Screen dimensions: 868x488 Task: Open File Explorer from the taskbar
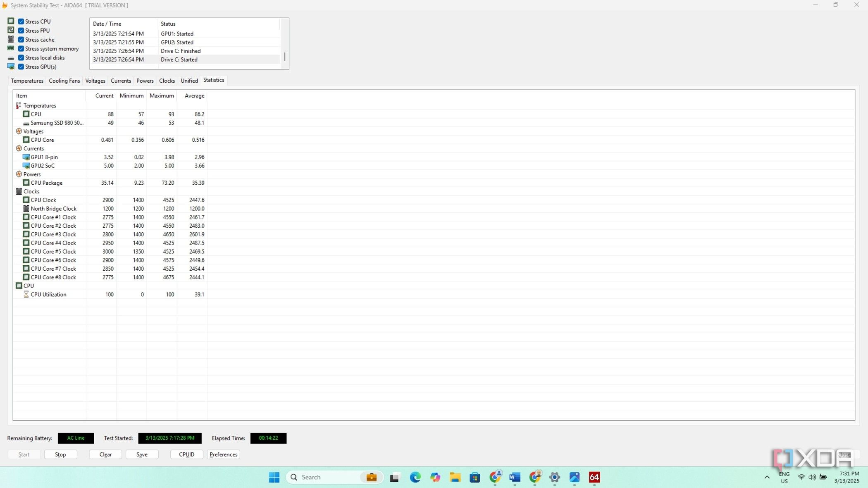click(455, 477)
